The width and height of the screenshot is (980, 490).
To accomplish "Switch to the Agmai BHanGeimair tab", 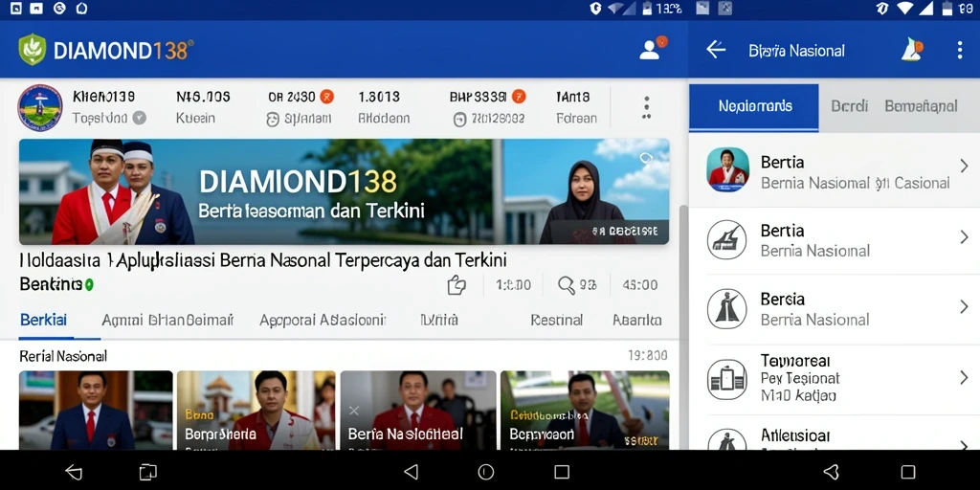I will coord(167,320).
